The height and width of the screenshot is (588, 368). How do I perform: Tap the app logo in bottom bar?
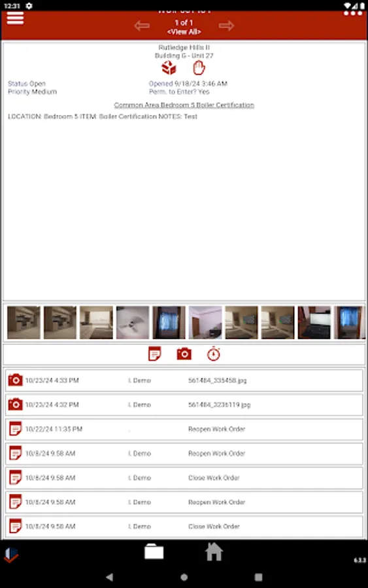click(x=11, y=555)
